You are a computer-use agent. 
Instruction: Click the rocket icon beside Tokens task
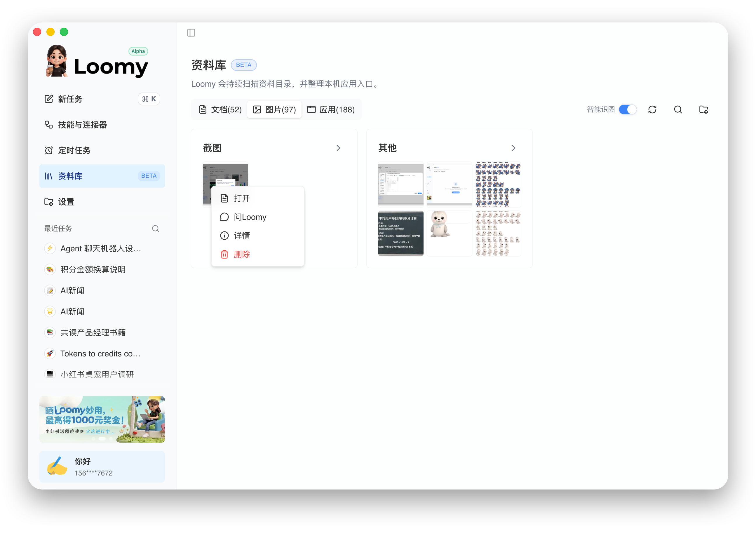pos(50,353)
